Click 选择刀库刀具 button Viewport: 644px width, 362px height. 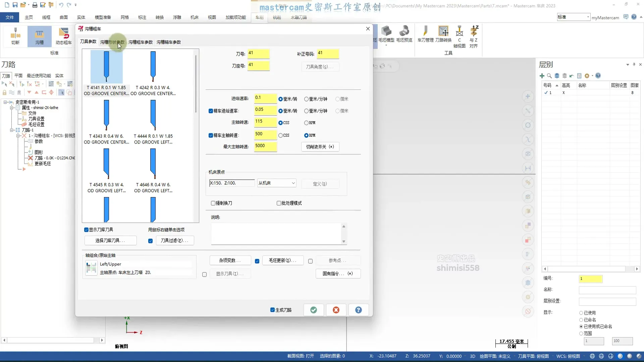pos(110,241)
